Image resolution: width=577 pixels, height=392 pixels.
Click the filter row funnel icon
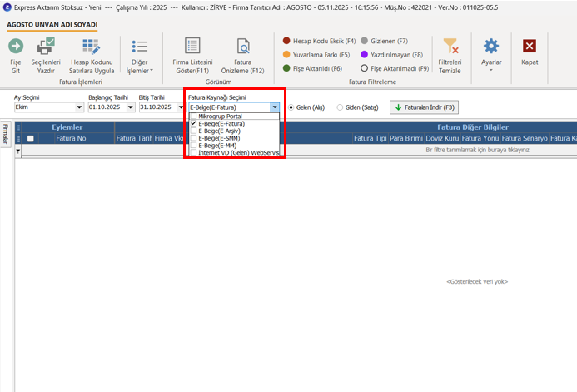click(x=18, y=151)
